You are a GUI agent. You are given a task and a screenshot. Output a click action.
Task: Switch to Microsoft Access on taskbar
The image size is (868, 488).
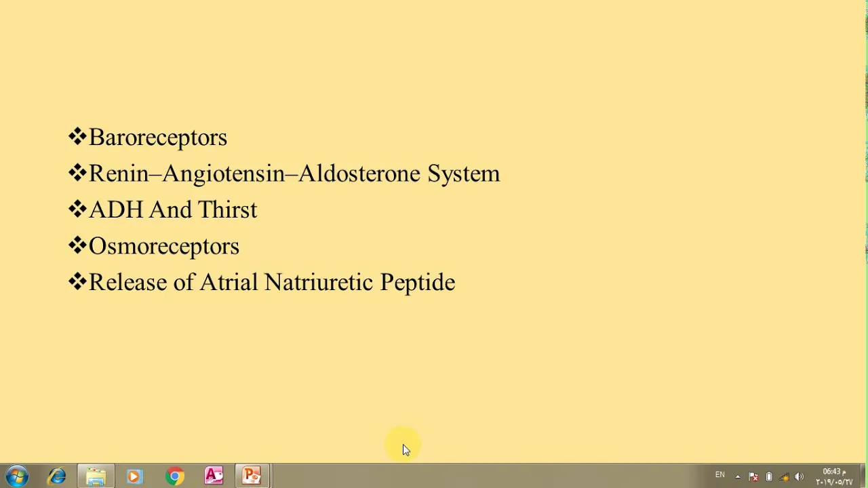tap(214, 476)
